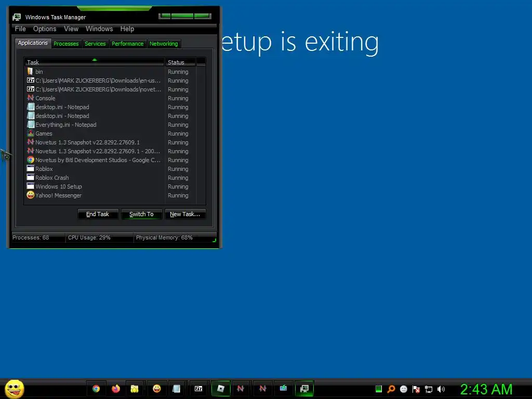Image resolution: width=532 pixels, height=399 pixels.
Task: Open the File menu
Action: tap(20, 29)
